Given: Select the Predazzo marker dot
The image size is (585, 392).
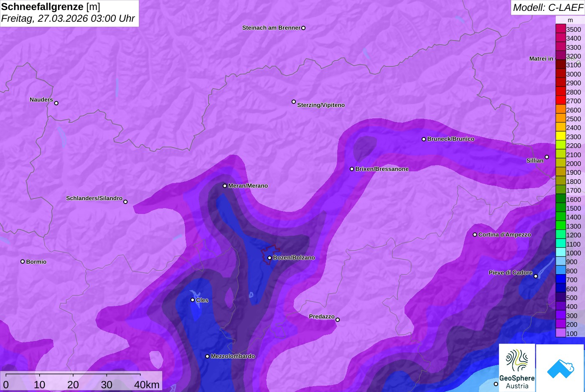Looking at the screenshot, I should 338,320.
